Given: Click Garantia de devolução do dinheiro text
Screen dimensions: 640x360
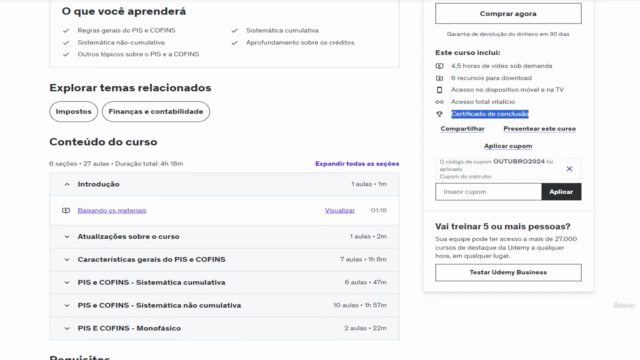Looking at the screenshot, I should (x=508, y=34).
